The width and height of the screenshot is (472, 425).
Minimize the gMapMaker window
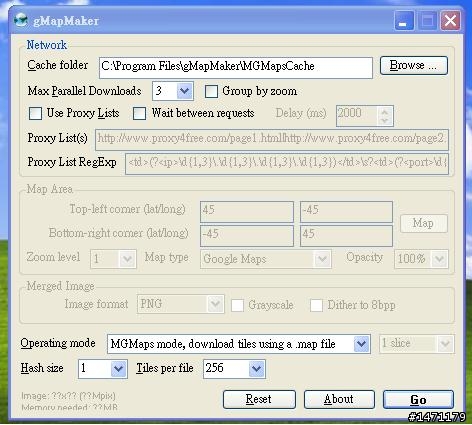click(404, 21)
